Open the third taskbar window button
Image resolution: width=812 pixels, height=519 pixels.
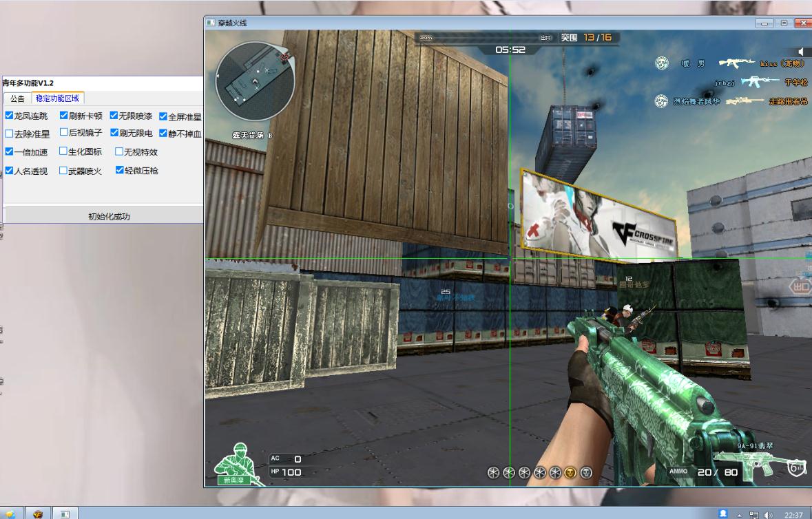pyautogui.click(x=65, y=513)
